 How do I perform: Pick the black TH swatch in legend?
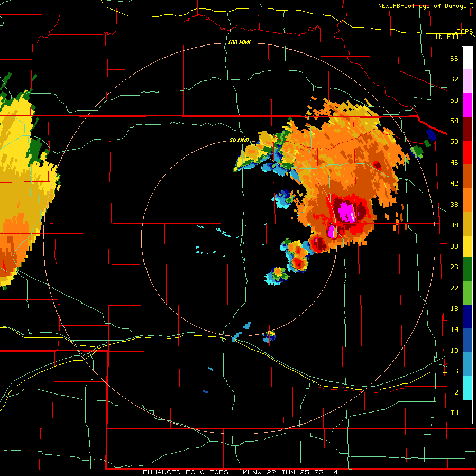[x=467, y=411]
